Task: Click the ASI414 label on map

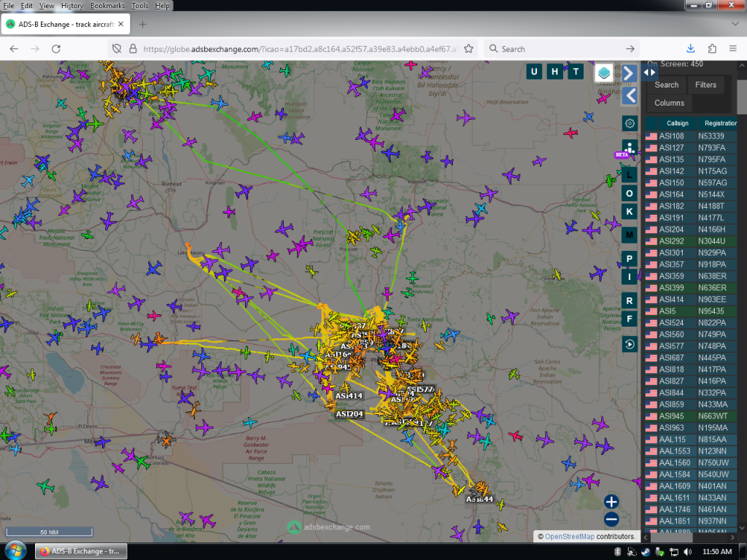Action: tap(349, 396)
